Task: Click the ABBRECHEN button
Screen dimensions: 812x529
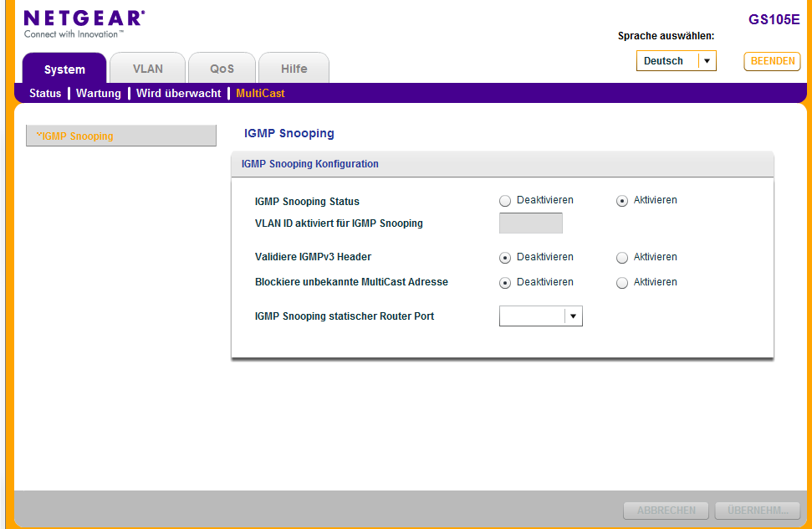Action: pos(666,511)
